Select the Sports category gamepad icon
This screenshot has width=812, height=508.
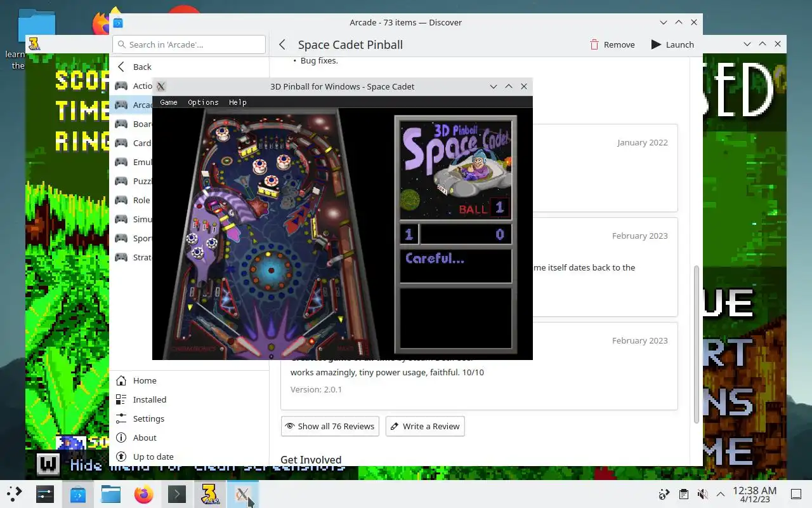coord(121,238)
